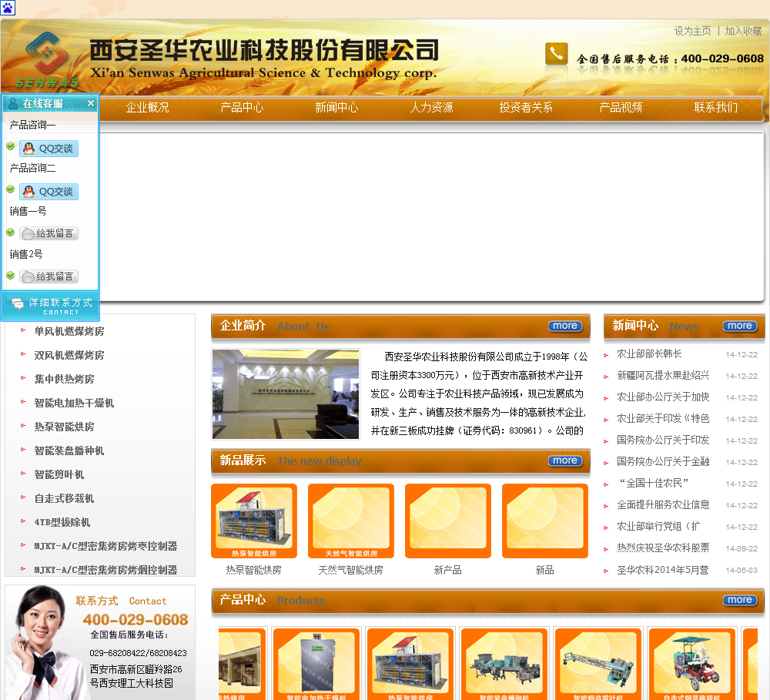Click the 在线客服 panel title
770x700 pixels.
[42, 104]
